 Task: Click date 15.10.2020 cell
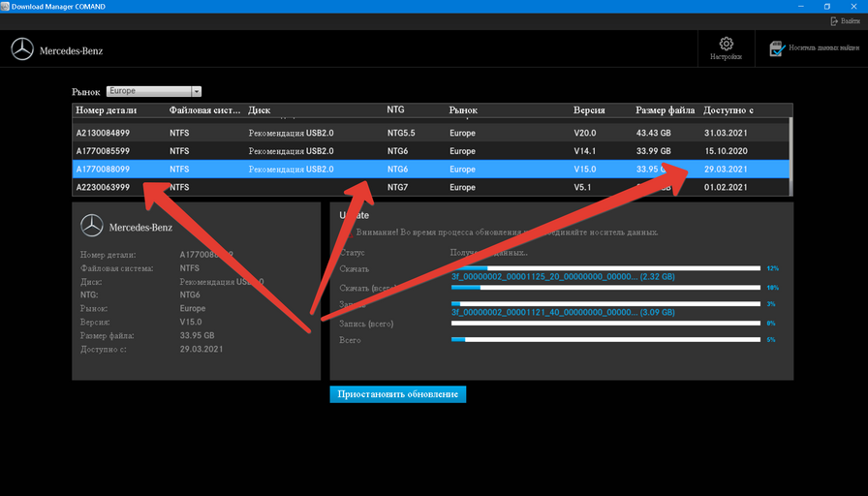click(726, 151)
